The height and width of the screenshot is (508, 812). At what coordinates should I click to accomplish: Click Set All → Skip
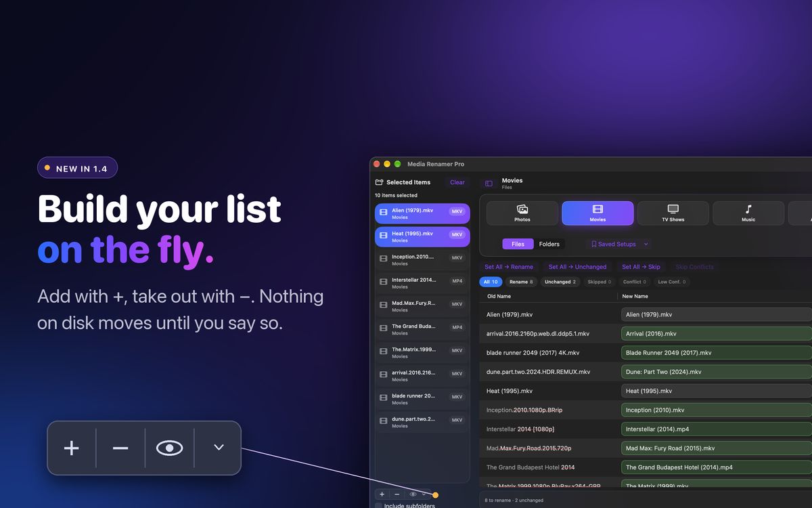pyautogui.click(x=641, y=267)
